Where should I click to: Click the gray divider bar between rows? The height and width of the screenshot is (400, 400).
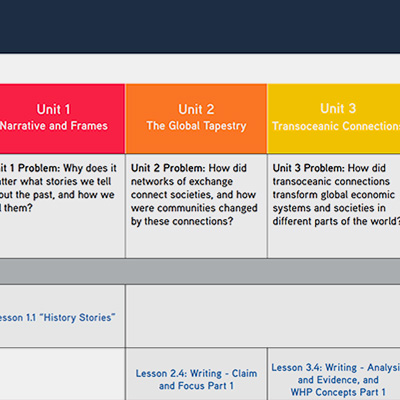click(x=200, y=271)
